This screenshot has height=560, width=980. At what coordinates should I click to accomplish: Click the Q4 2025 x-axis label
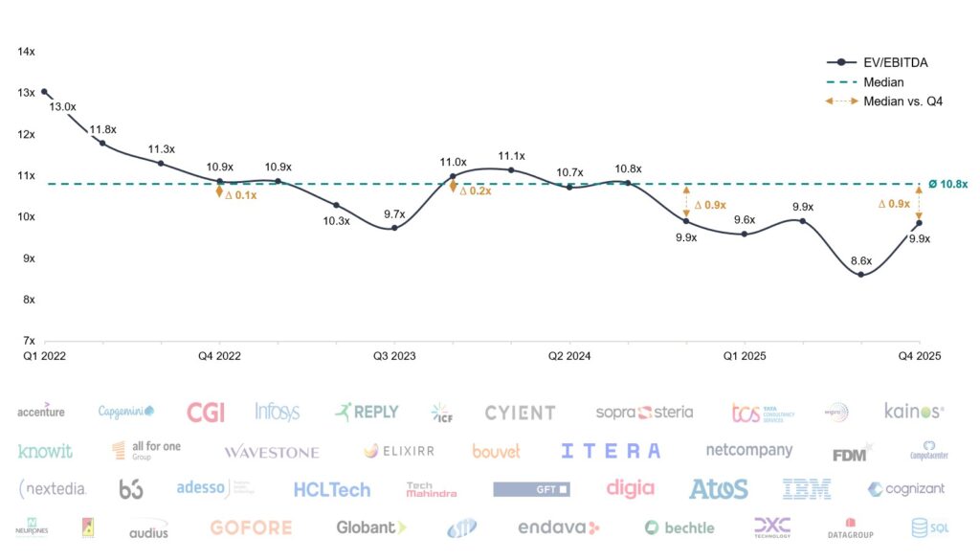(x=919, y=355)
